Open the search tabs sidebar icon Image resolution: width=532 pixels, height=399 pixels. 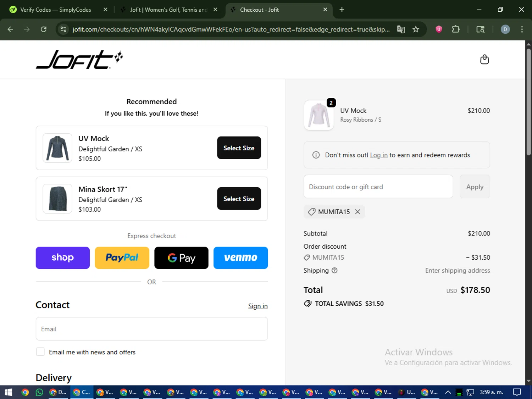click(480, 29)
